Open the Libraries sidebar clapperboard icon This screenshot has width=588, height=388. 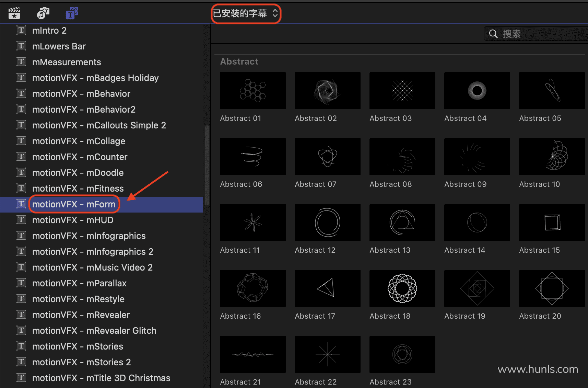pyautogui.click(x=14, y=13)
